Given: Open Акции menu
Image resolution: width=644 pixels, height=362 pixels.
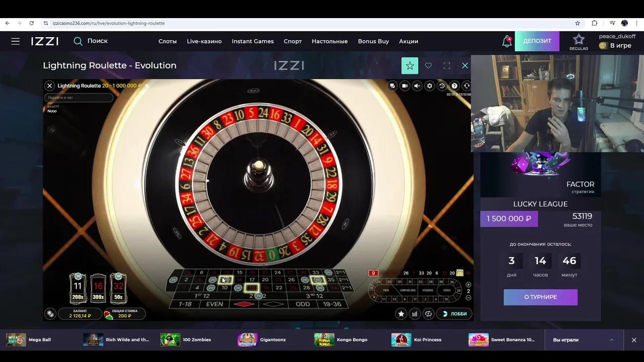Looking at the screenshot, I should 409,41.
